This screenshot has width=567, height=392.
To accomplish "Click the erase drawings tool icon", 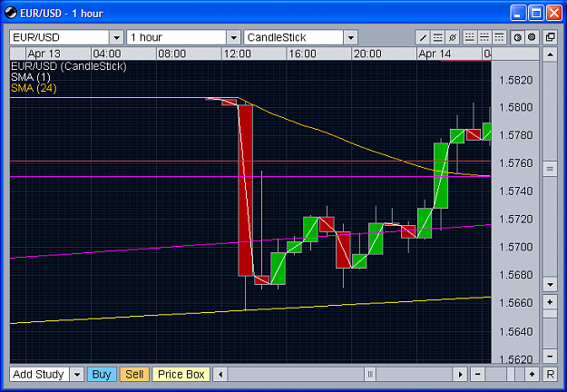I will tap(453, 37).
